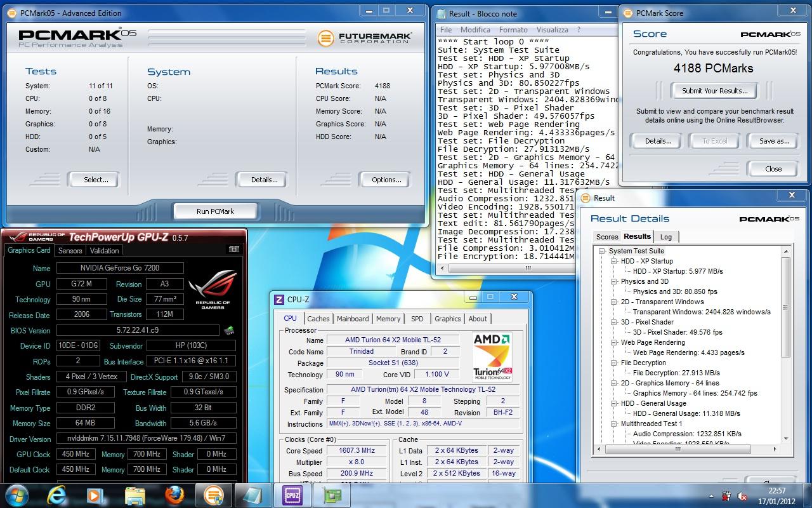812x508 pixels.
Task: Open Windows Media Player from the taskbar
Action: pyautogui.click(x=95, y=495)
